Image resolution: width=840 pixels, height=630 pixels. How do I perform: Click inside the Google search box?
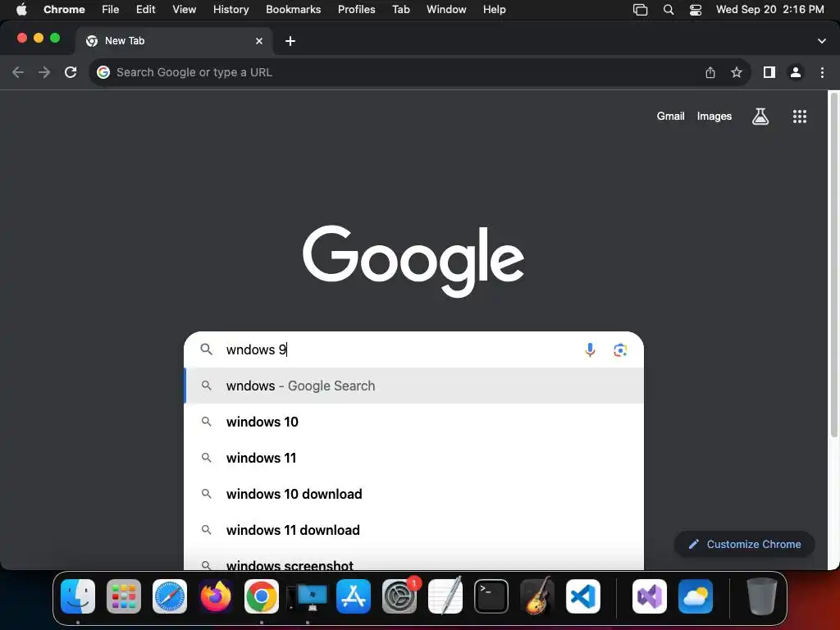[413, 349]
